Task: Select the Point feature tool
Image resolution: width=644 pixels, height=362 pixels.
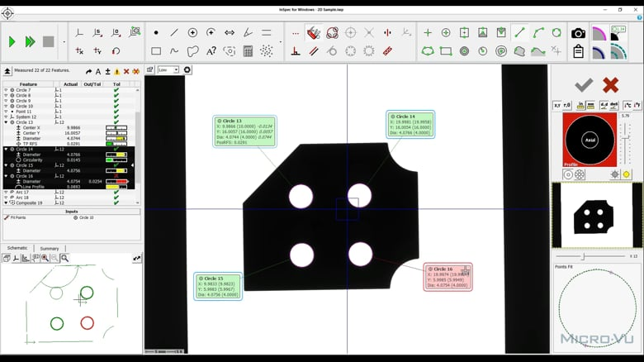Action: [156, 32]
